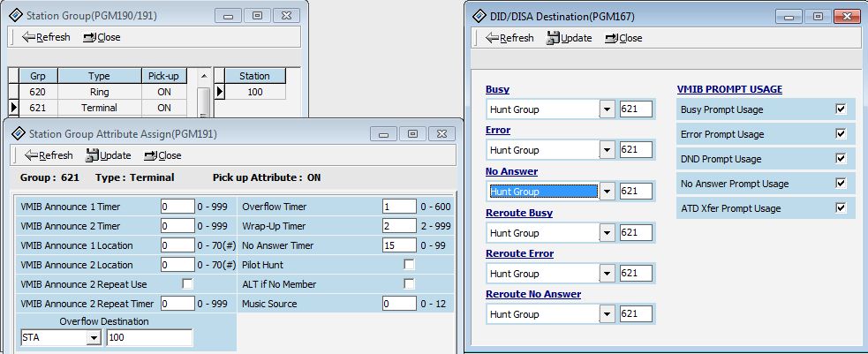Click Refresh in DID/DISA Destination toolbar
868x354 pixels.
[509, 38]
